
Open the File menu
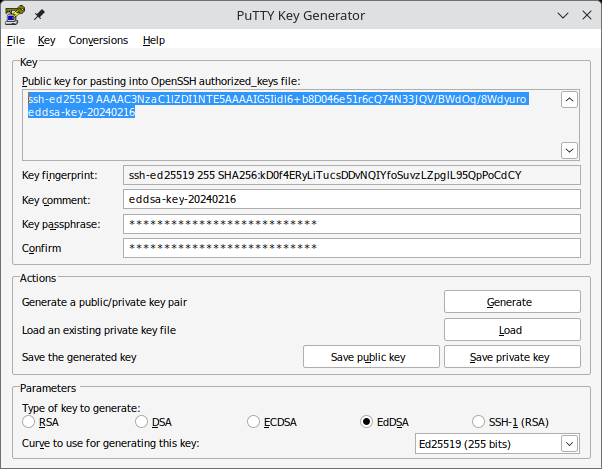[16, 40]
